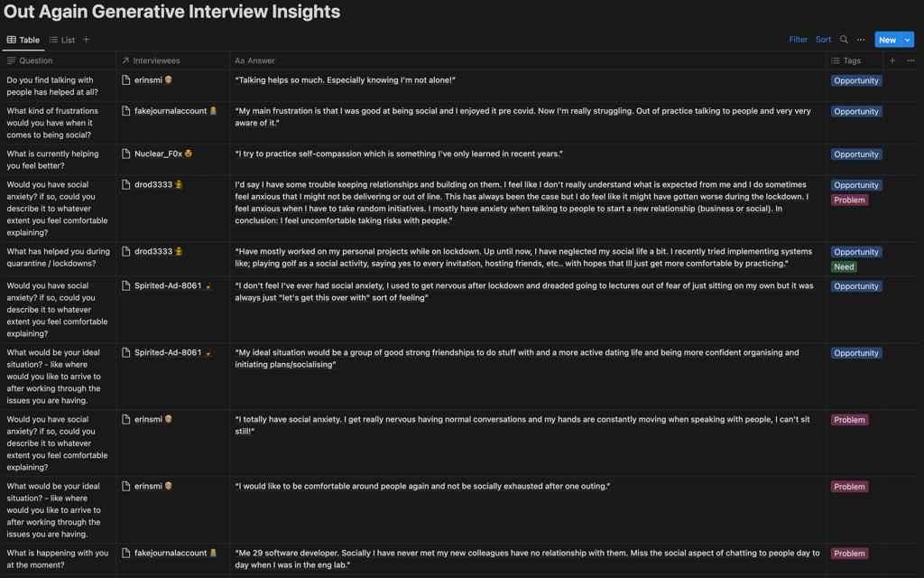Click the Aa icon on the Answer column

click(238, 61)
